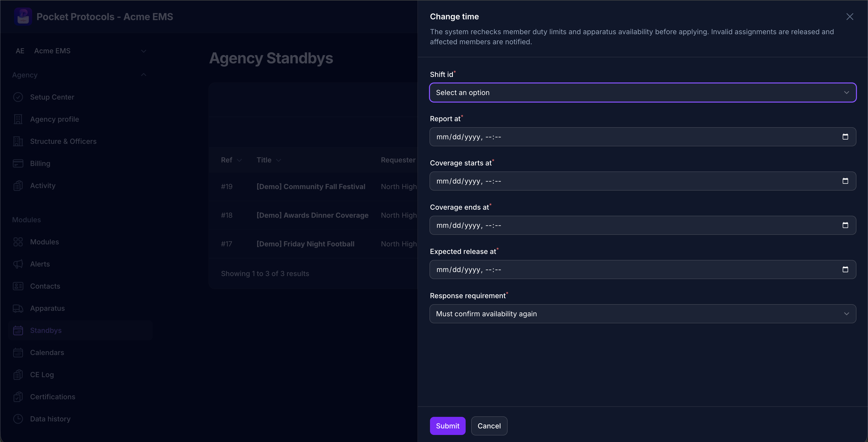868x442 pixels.
Task: Navigate to Billing
Action: point(80,163)
